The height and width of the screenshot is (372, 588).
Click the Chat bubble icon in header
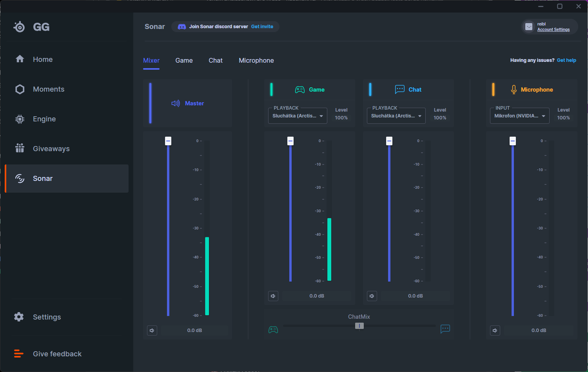coord(399,90)
